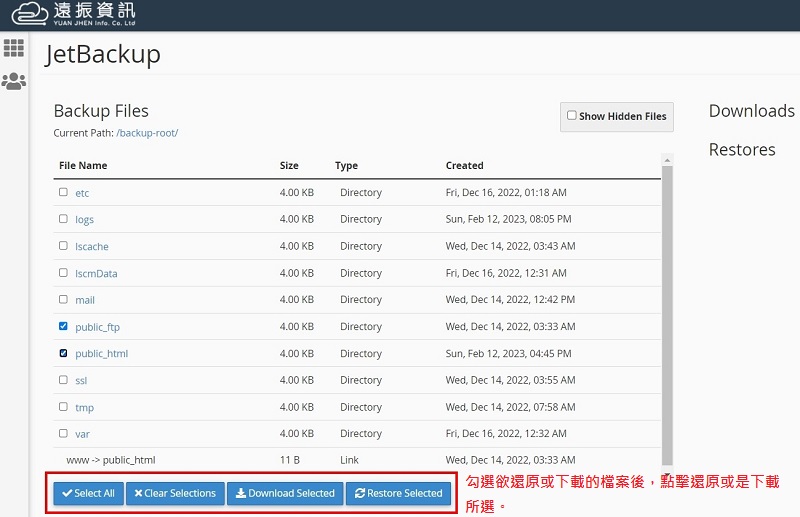Click the /backup-root/ path link
The height and width of the screenshot is (517, 800).
[147, 133]
